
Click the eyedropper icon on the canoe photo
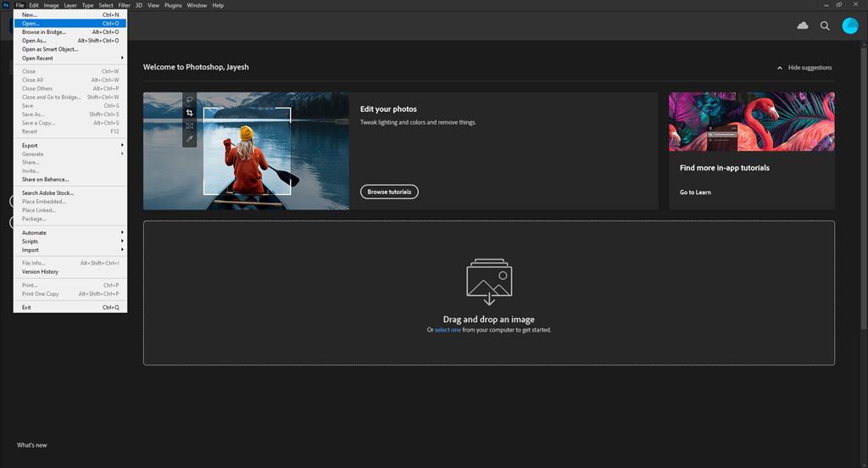[x=189, y=138]
